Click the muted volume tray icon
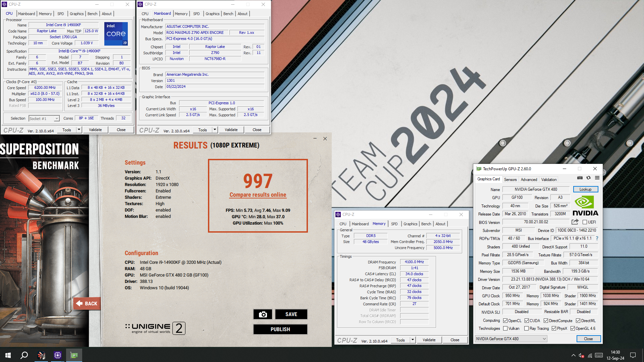 (582, 356)
